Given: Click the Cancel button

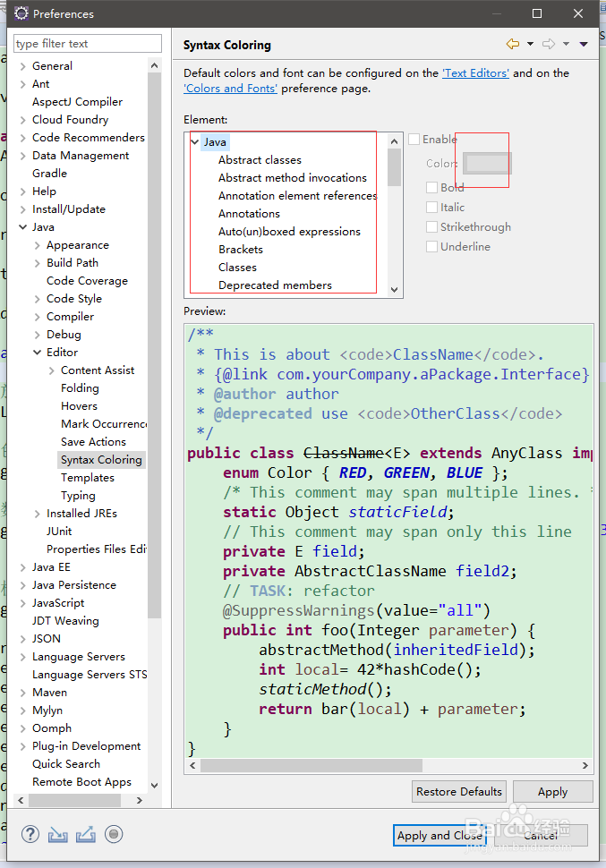Looking at the screenshot, I should (541, 836).
